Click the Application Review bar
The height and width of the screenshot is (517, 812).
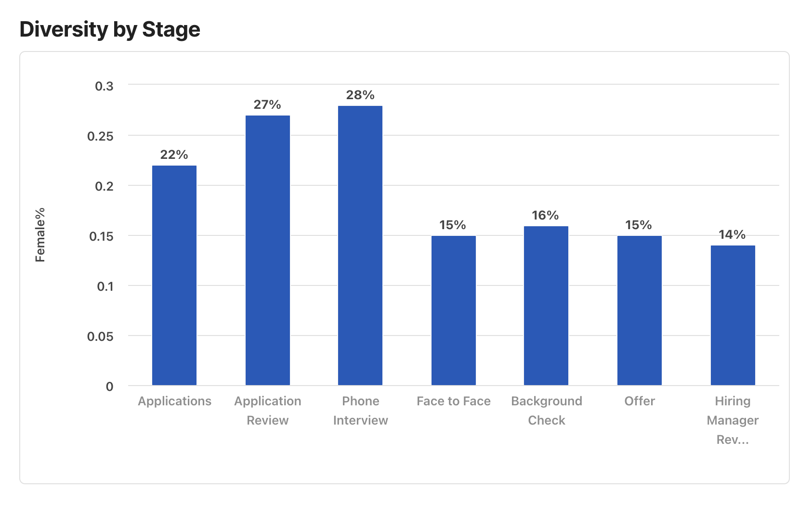click(x=268, y=250)
